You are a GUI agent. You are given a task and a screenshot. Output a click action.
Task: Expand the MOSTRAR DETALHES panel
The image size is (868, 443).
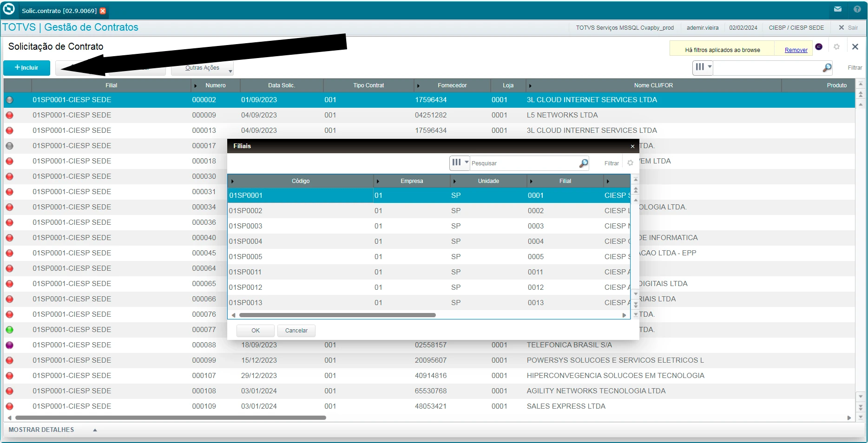pyautogui.click(x=95, y=430)
